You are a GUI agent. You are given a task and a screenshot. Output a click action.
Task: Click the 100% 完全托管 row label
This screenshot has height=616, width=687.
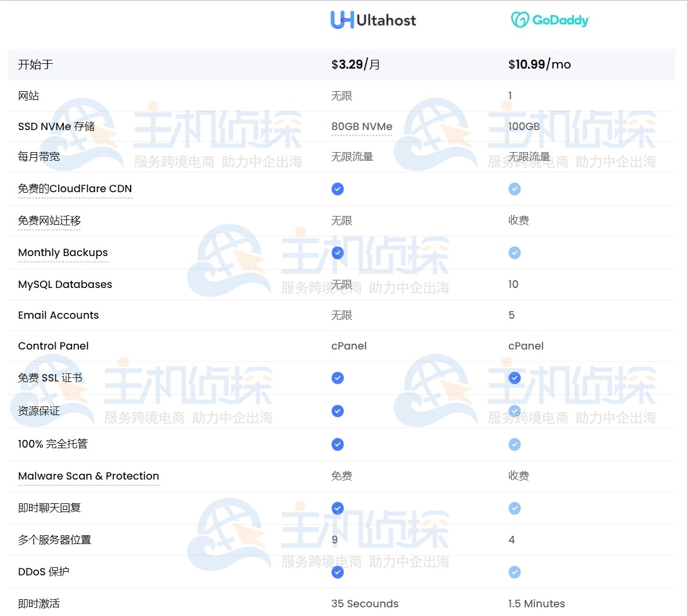point(53,444)
